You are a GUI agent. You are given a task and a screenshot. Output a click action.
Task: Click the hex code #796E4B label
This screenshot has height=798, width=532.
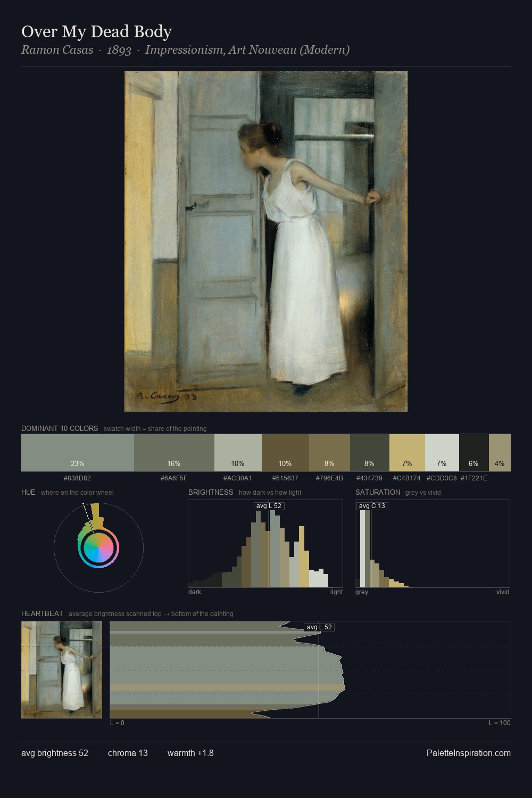tap(329, 478)
